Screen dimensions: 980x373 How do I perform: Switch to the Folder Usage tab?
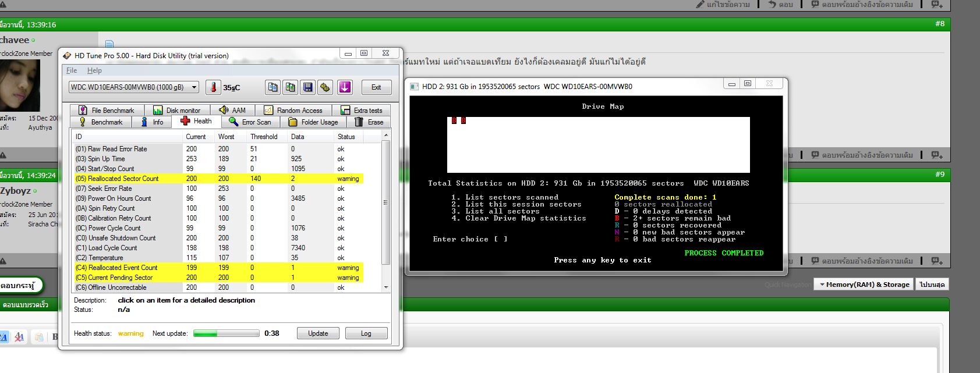pyautogui.click(x=313, y=122)
